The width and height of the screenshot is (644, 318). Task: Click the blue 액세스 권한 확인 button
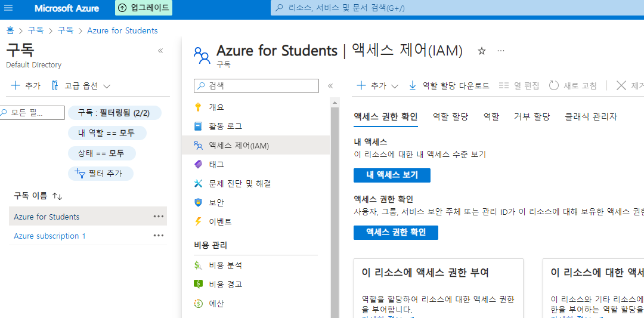click(396, 232)
